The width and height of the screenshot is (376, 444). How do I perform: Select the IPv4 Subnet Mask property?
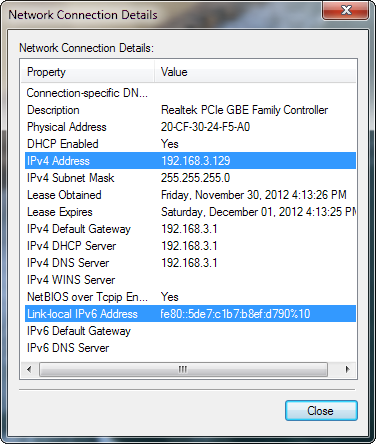tap(71, 178)
